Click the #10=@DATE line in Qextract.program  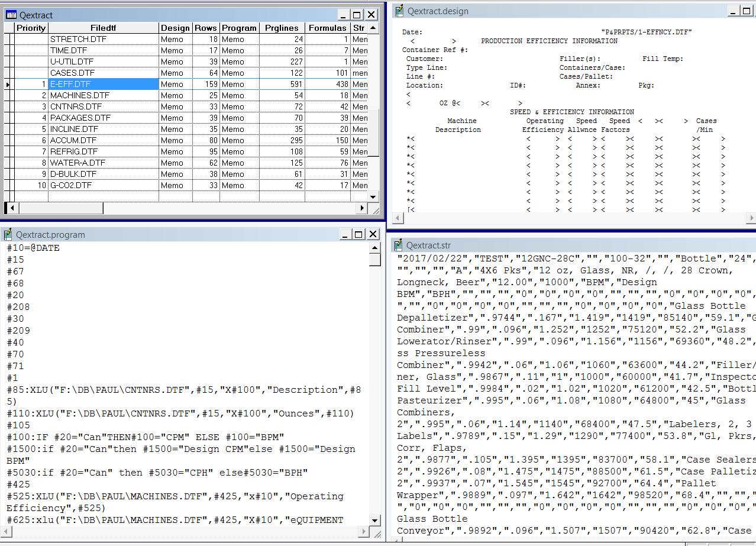click(x=33, y=248)
